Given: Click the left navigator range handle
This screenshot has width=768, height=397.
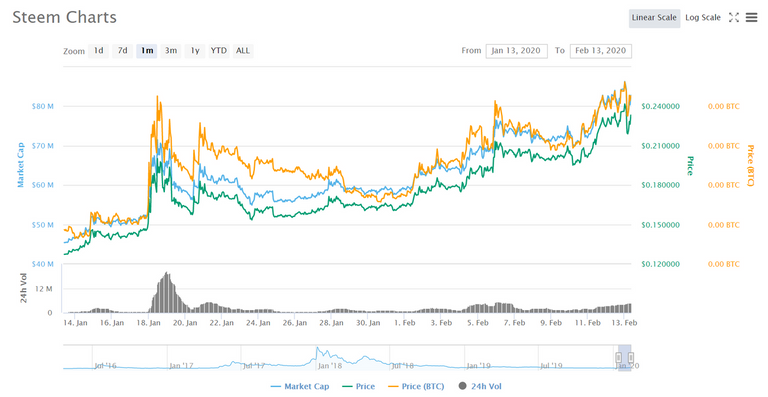Looking at the screenshot, I should 619,358.
